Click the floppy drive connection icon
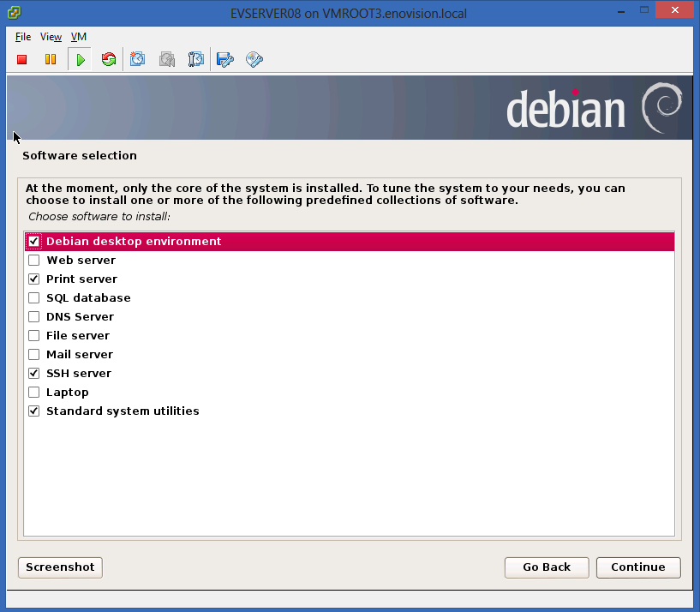Screen dimensions: 700x612 coord(225,59)
